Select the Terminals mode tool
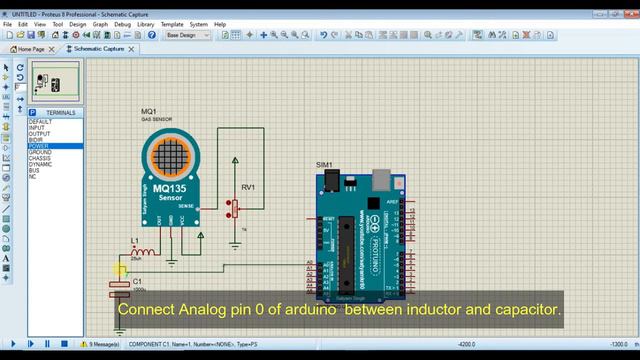 click(x=6, y=138)
